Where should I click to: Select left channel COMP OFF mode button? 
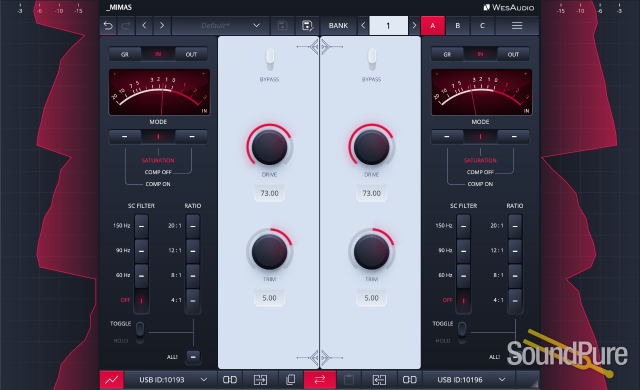tap(191, 137)
